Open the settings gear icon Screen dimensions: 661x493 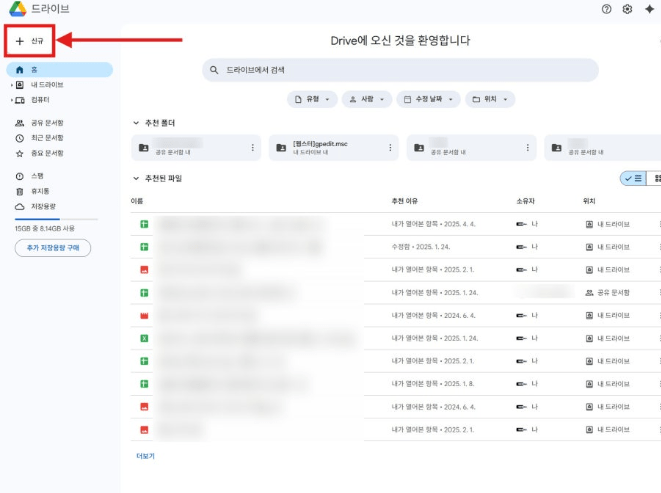tap(627, 9)
